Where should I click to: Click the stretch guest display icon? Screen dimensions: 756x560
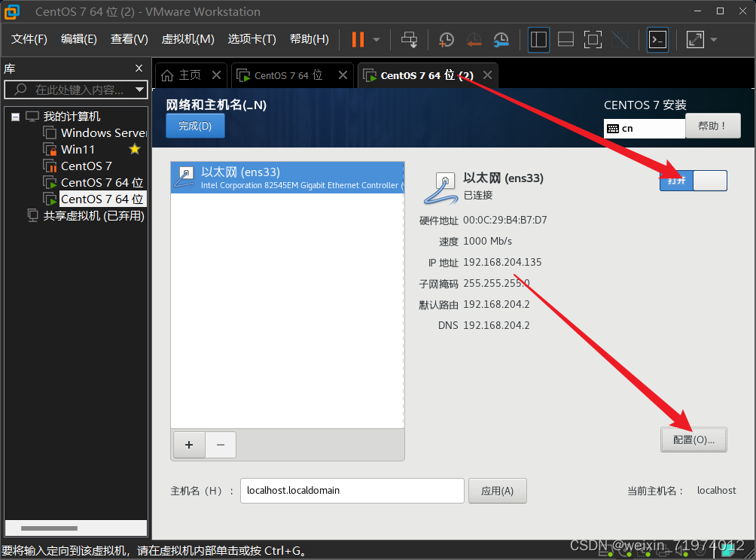695,40
